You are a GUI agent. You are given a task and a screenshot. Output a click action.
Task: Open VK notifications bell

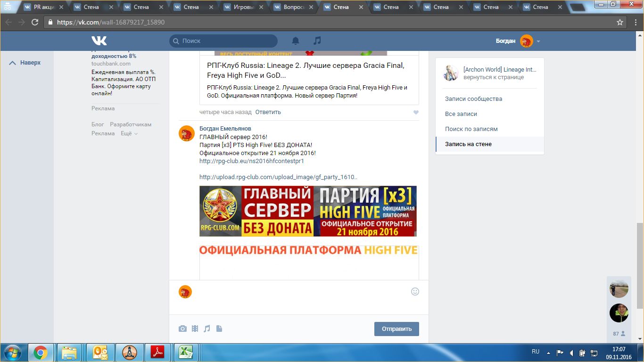[296, 41]
